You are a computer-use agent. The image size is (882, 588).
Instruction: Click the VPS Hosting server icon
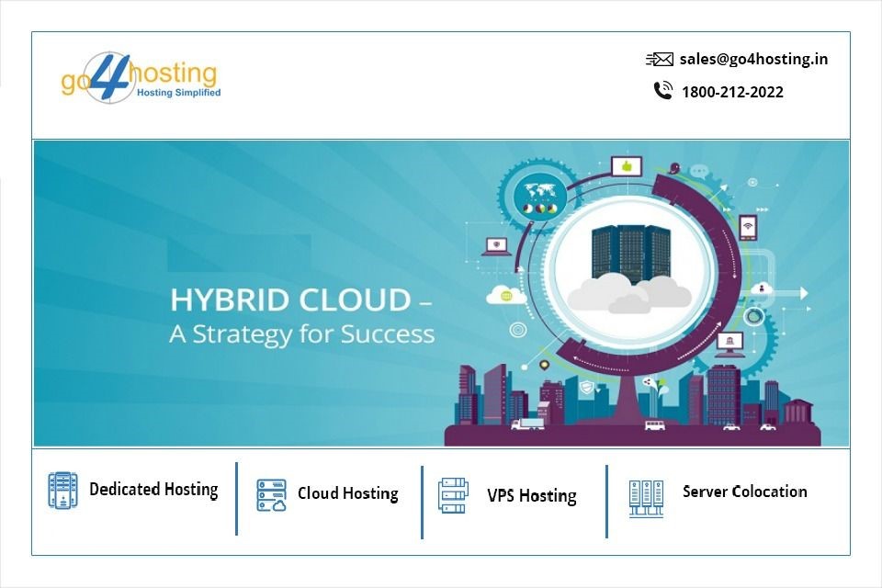point(453,496)
